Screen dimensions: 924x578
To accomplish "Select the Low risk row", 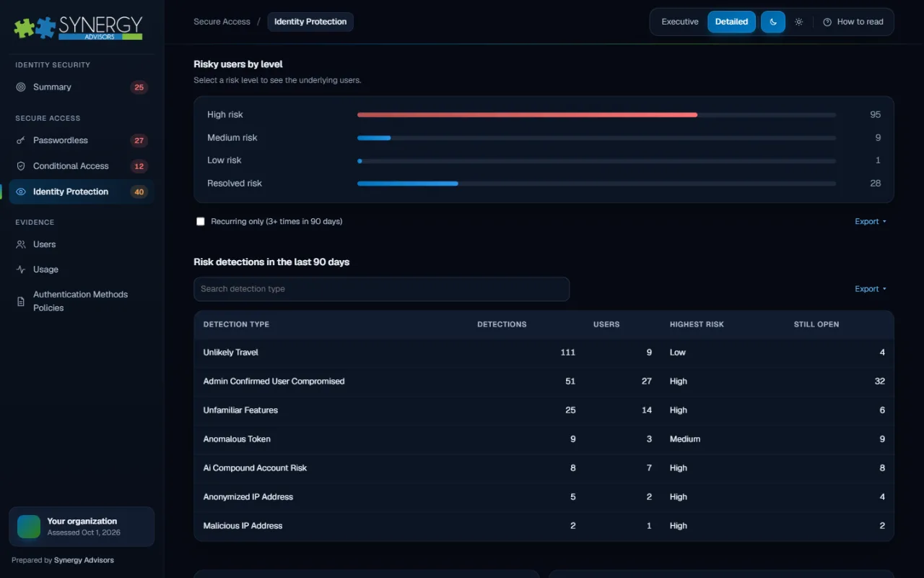I will [x=544, y=160].
